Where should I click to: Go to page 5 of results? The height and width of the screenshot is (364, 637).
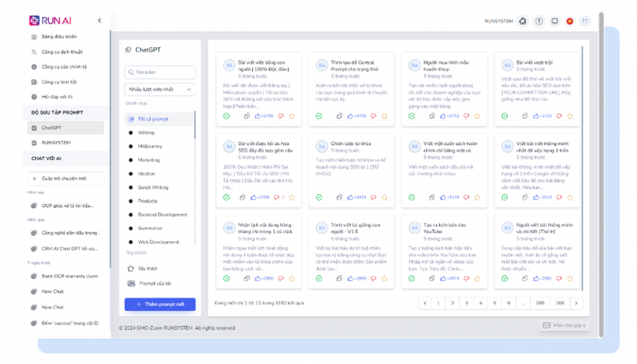pos(494,303)
